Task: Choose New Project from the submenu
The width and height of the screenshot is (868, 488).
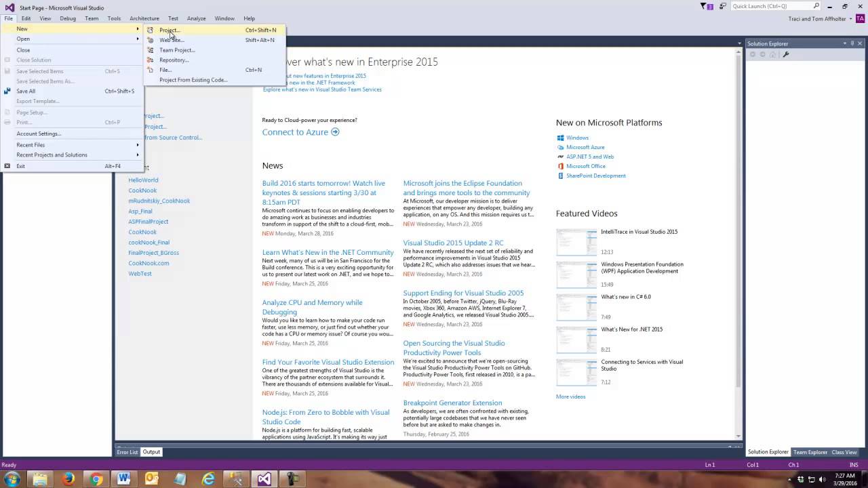Action: coord(214,30)
